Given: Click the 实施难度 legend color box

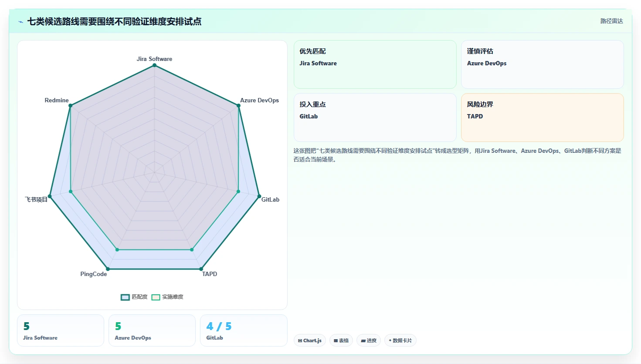Looking at the screenshot, I should (156, 297).
